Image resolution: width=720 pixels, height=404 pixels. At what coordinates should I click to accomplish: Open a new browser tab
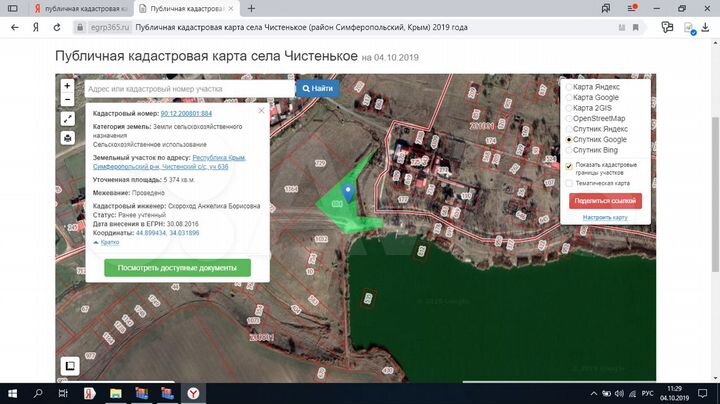[x=251, y=8]
